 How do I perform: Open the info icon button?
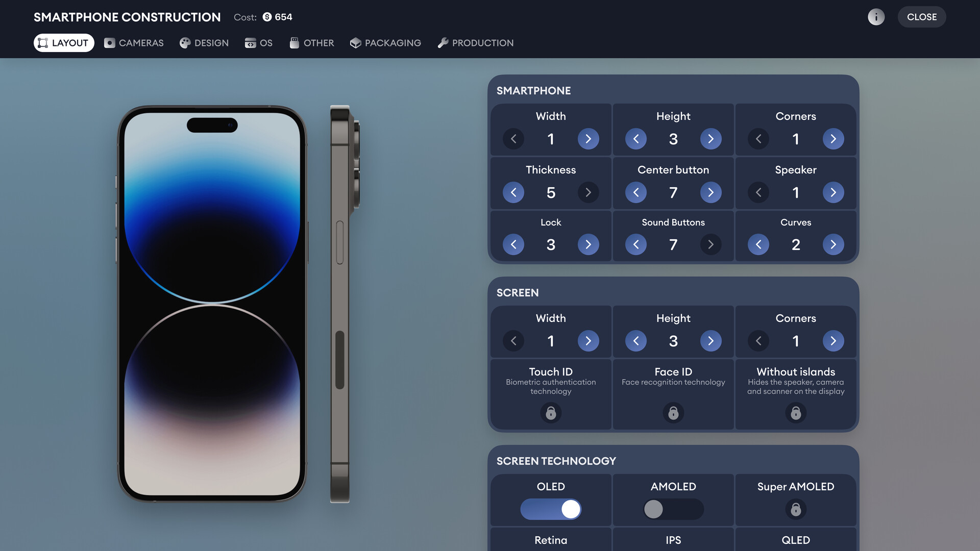click(876, 17)
